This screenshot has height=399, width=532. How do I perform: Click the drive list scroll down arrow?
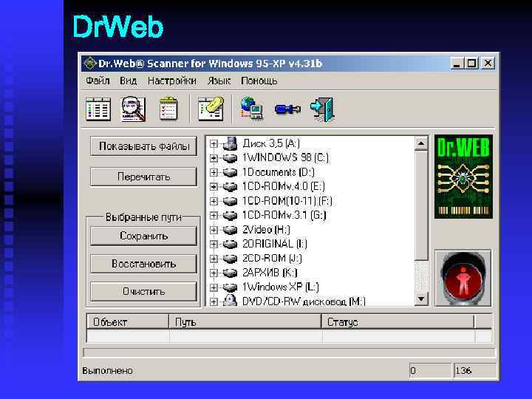coord(421,299)
